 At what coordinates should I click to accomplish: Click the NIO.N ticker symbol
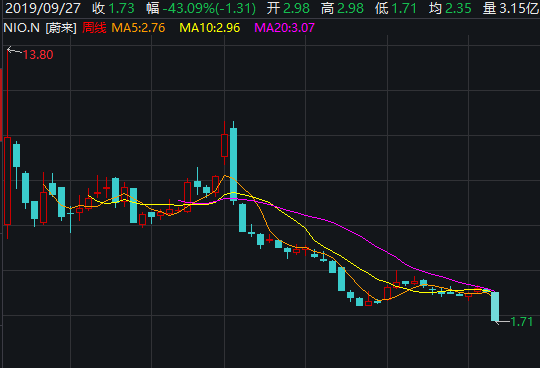[21, 28]
